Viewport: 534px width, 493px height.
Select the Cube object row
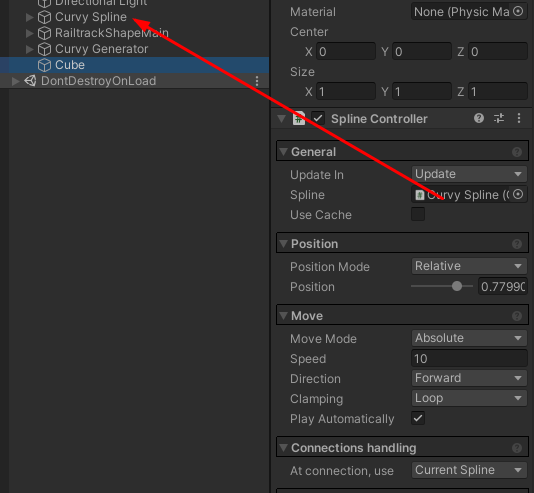pyautogui.click(x=135, y=65)
